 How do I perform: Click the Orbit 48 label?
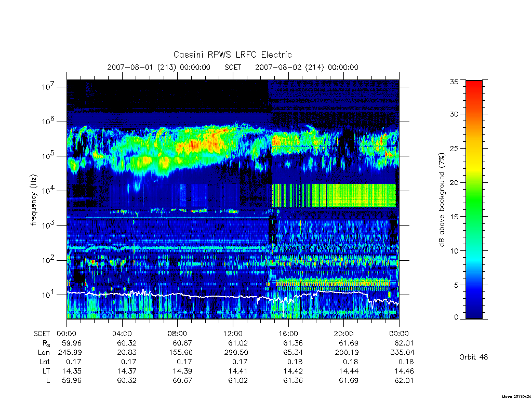click(474, 357)
